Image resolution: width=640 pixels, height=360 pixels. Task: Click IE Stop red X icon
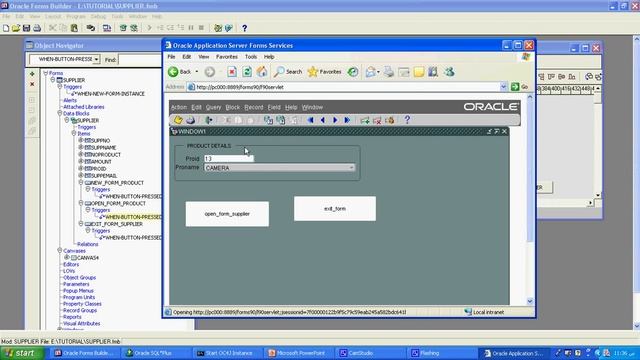(x=232, y=72)
